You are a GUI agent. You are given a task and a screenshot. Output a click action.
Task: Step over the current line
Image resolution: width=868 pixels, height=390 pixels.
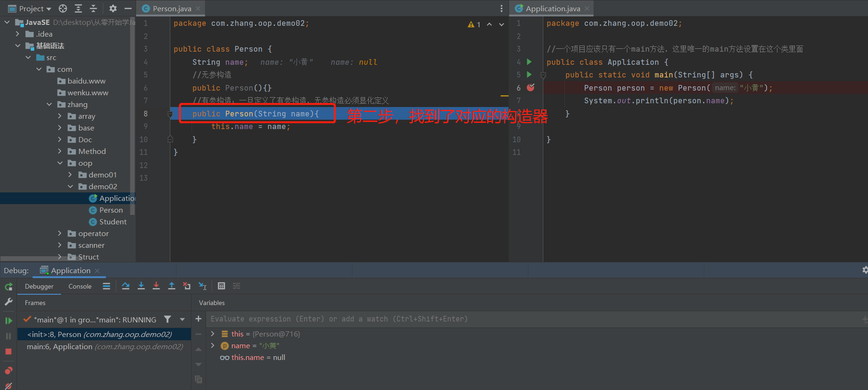click(x=126, y=286)
